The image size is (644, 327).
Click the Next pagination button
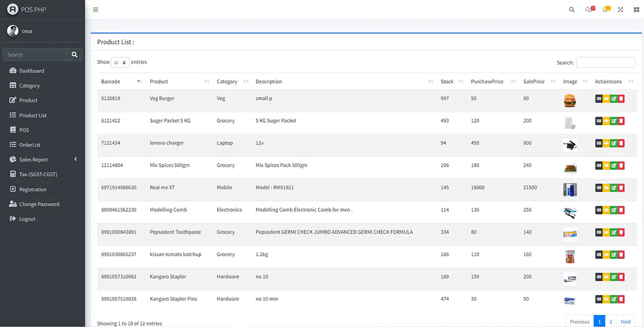click(625, 322)
